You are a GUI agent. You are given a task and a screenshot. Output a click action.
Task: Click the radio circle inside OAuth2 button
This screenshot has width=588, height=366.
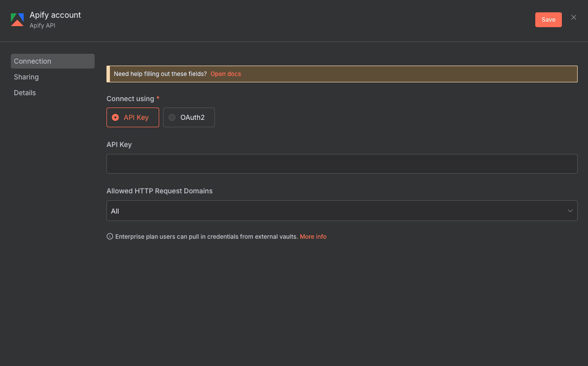[172, 117]
